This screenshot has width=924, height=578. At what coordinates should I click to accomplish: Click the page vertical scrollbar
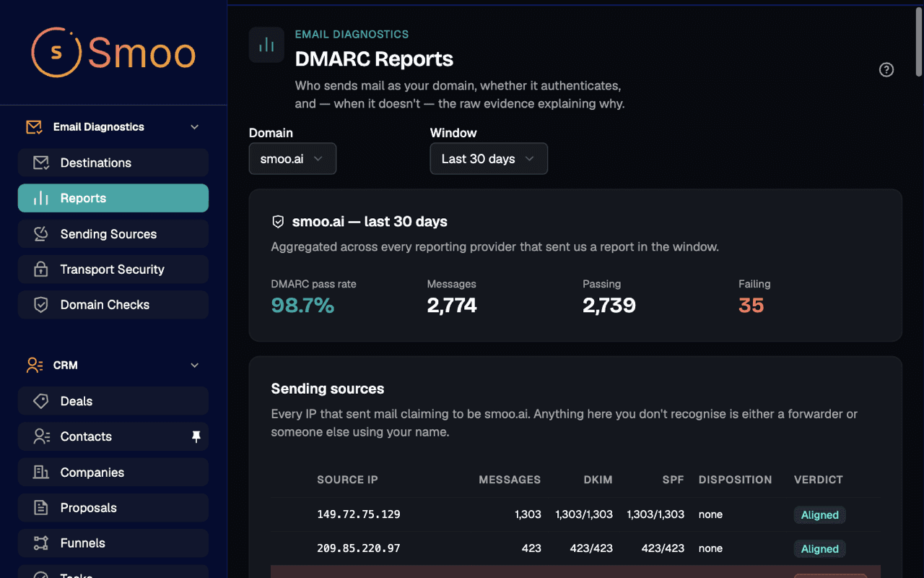click(x=919, y=41)
